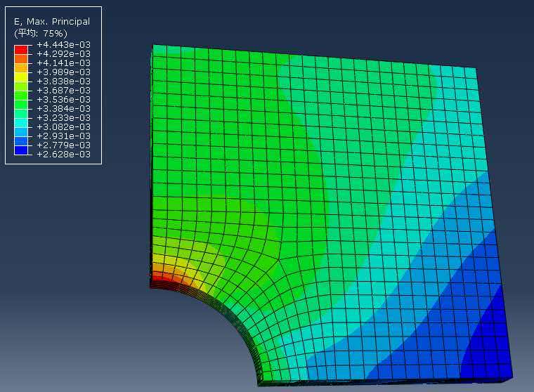Click the red swatch beside +4.443e-03
Viewport: 534px width, 392px height.
pyautogui.click(x=21, y=49)
